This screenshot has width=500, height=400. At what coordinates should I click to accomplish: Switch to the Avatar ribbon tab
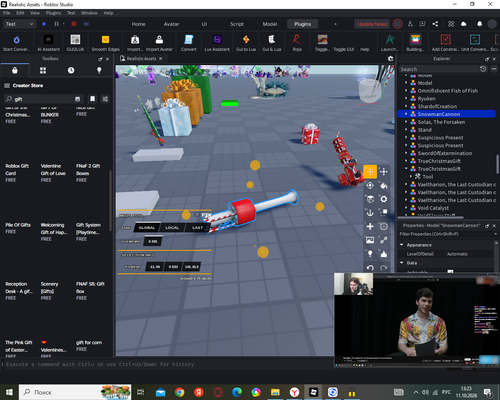pos(171,24)
